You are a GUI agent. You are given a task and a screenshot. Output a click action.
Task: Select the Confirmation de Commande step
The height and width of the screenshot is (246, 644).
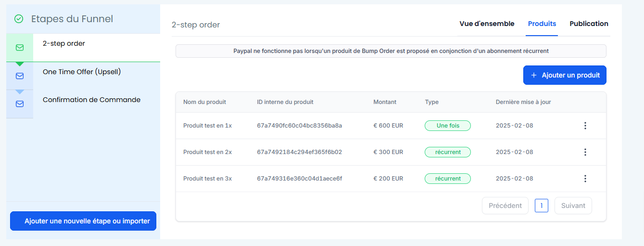point(91,100)
